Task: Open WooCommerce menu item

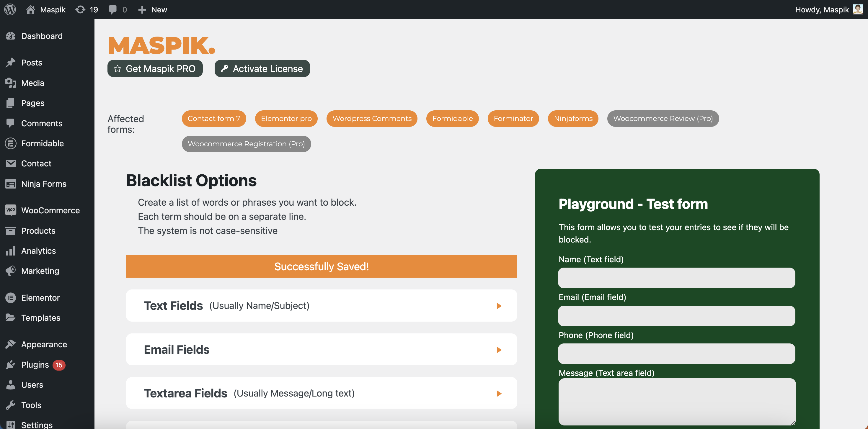Action: 47,210
